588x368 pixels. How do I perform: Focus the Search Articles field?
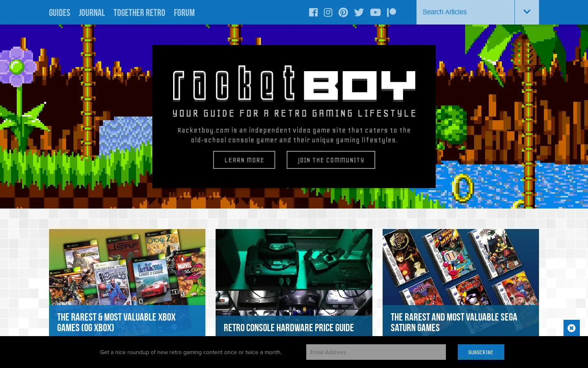click(465, 12)
